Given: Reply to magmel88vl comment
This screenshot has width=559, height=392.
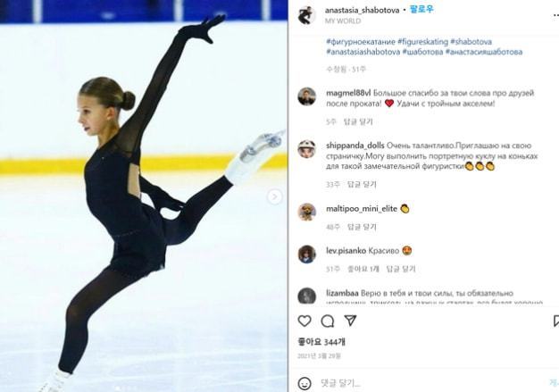Looking at the screenshot, I should click(x=358, y=122).
